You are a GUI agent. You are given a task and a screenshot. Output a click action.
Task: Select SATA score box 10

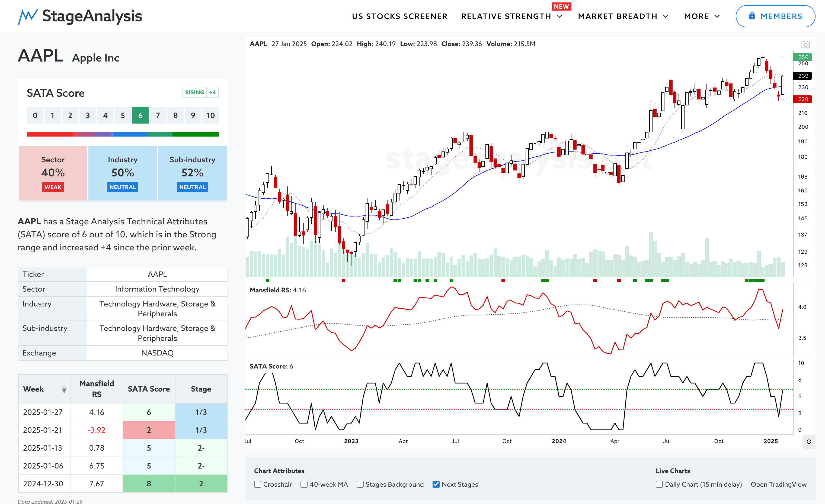(x=210, y=115)
